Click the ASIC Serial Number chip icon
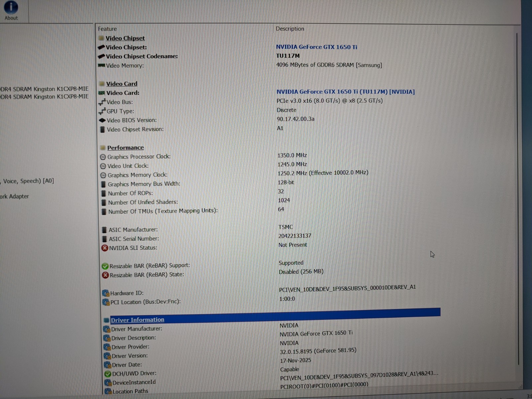 pos(105,239)
